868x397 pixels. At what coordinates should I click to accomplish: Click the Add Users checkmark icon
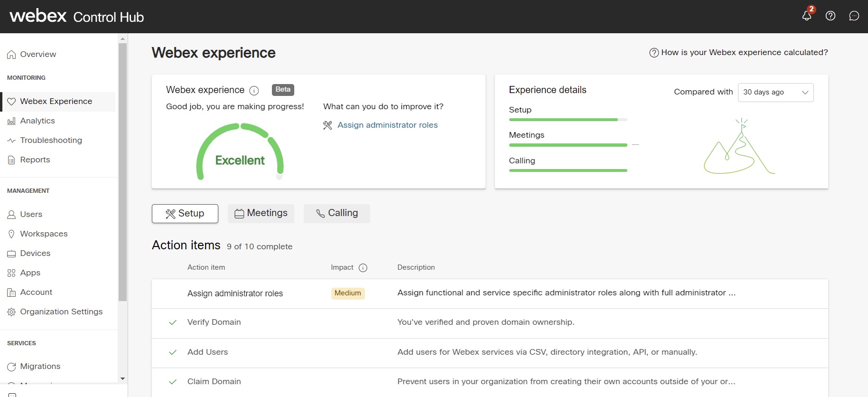[x=173, y=352]
